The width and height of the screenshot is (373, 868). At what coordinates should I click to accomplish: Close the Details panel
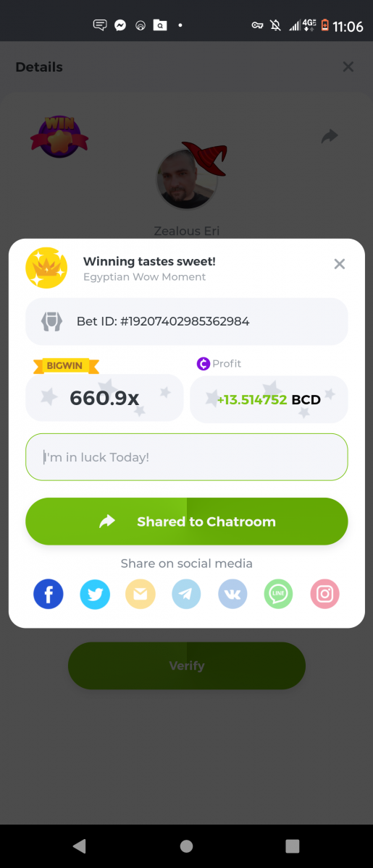point(348,67)
